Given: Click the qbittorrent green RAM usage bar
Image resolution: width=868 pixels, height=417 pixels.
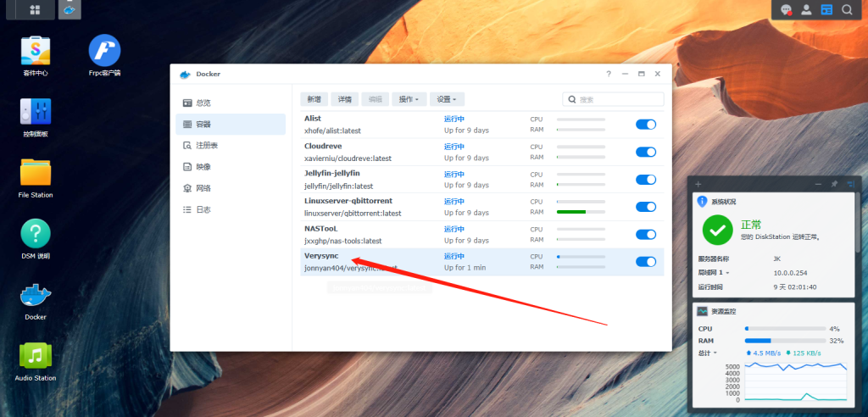Looking at the screenshot, I should [581, 212].
